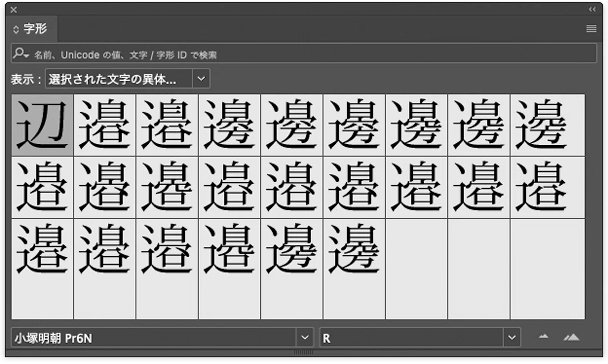Grab the panel bottom grip handle

304,352
